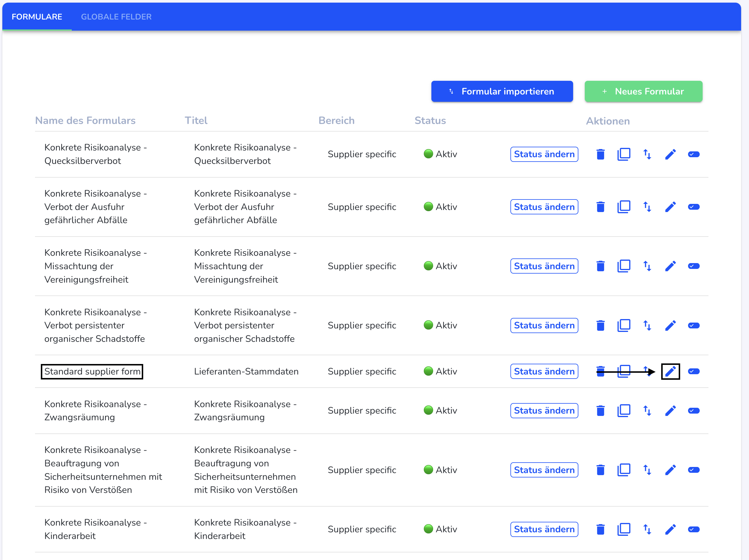This screenshot has width=749, height=560.
Task: Change status of the Kinderarbeit form
Action: (x=544, y=529)
